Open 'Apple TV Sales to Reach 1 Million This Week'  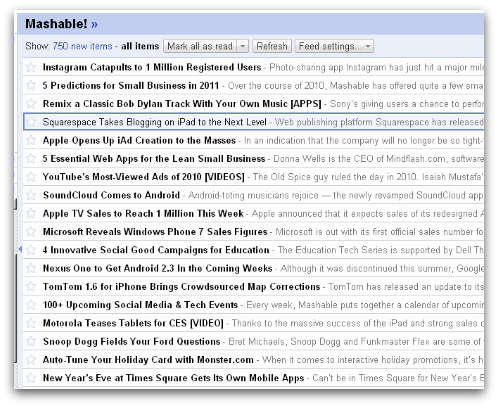click(x=143, y=213)
